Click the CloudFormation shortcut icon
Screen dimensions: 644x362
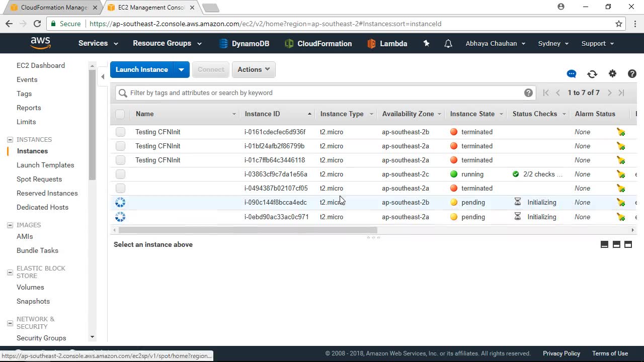pos(289,44)
